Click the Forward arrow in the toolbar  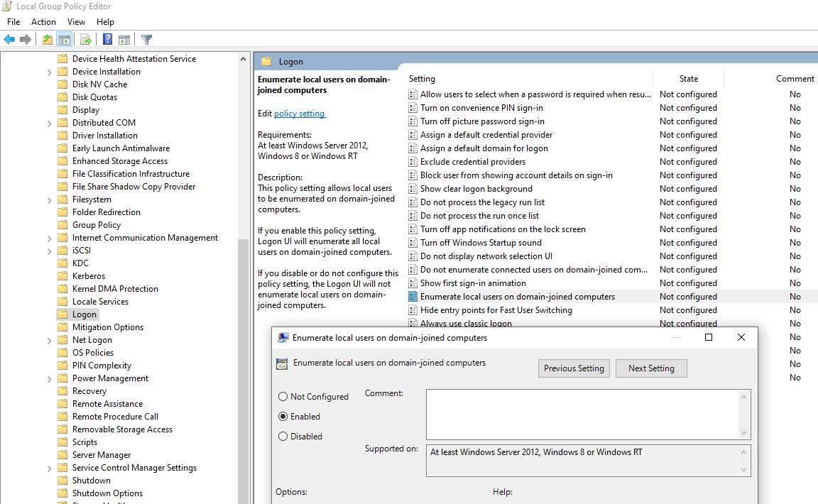(26, 40)
